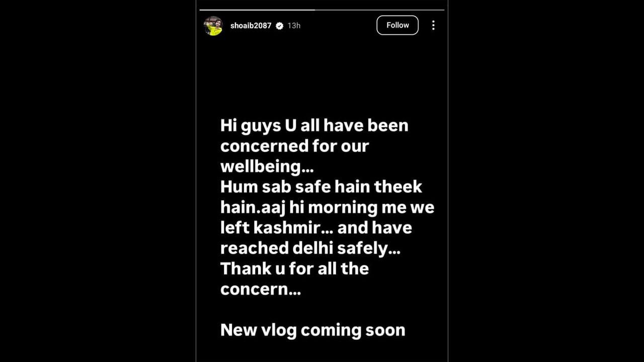This screenshot has height=362, width=644.
Task: Click the 13h story timestamp
Action: 294,26
